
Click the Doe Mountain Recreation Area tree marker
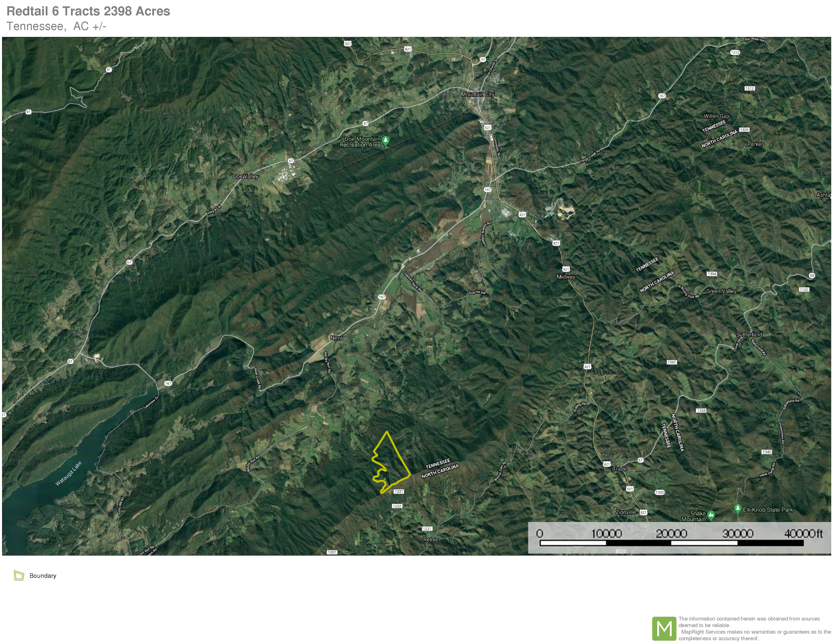pyautogui.click(x=386, y=140)
